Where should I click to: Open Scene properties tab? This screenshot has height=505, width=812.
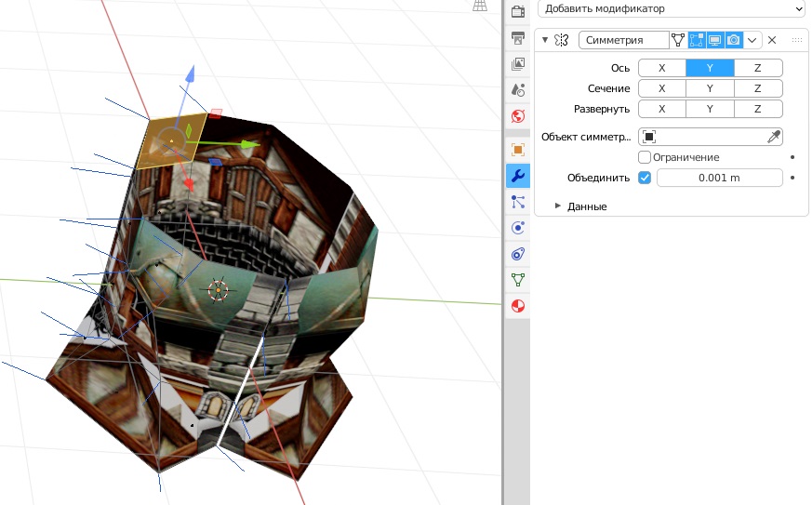pos(518,89)
